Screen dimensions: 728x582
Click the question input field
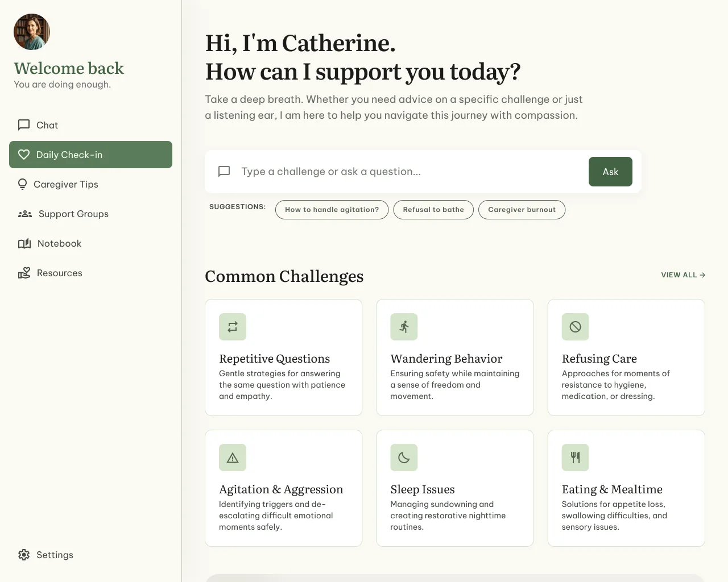pos(411,172)
